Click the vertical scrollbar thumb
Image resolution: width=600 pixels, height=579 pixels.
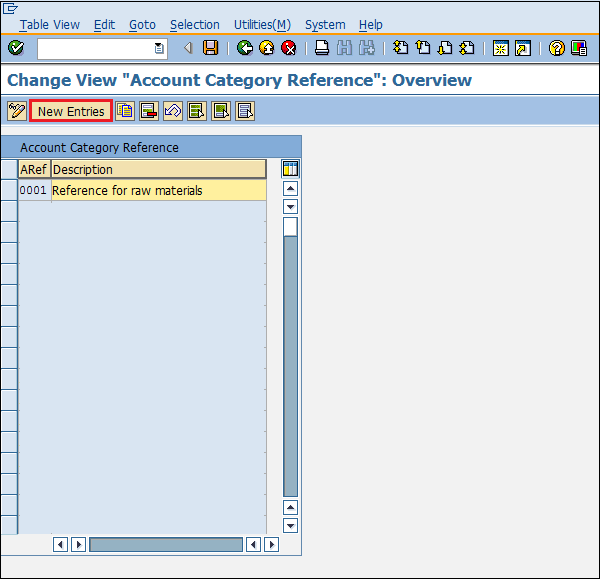(x=290, y=227)
